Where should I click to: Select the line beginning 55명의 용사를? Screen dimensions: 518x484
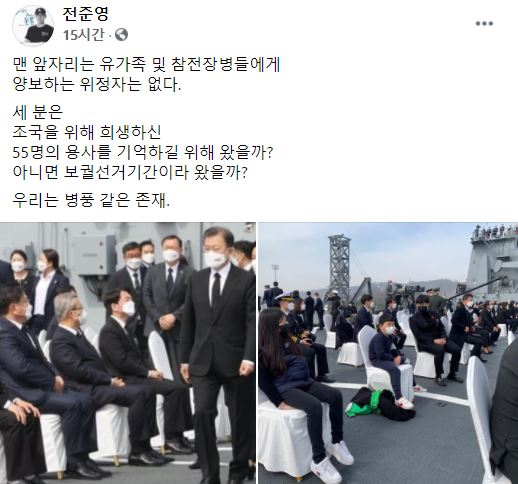click(x=143, y=152)
